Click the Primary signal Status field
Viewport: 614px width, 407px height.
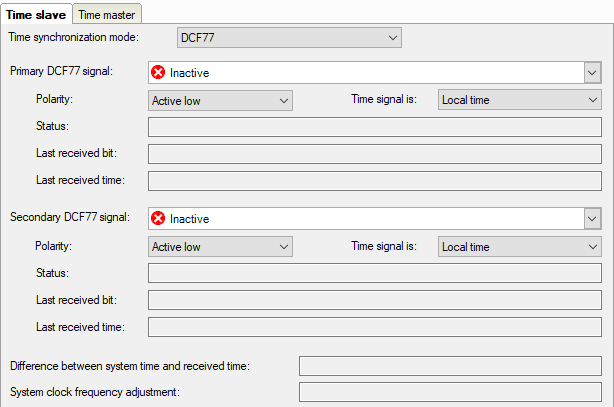pos(374,127)
